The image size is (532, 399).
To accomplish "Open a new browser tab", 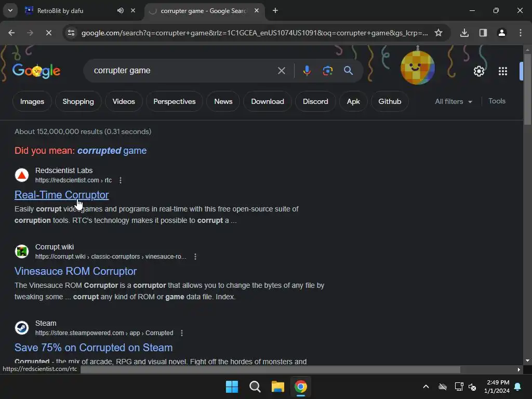I will point(275,10).
